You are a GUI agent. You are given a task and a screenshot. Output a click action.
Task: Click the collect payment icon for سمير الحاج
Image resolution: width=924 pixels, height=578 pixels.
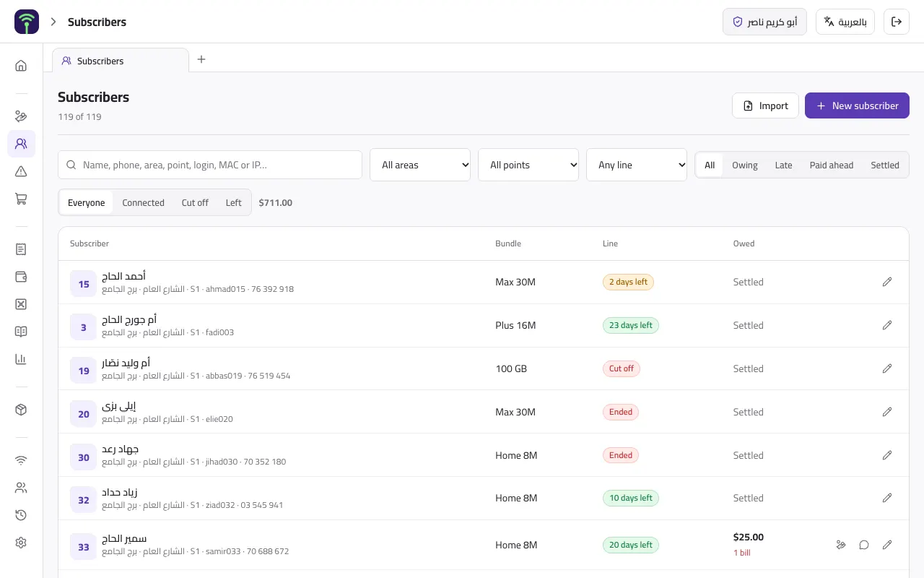pos(841,545)
